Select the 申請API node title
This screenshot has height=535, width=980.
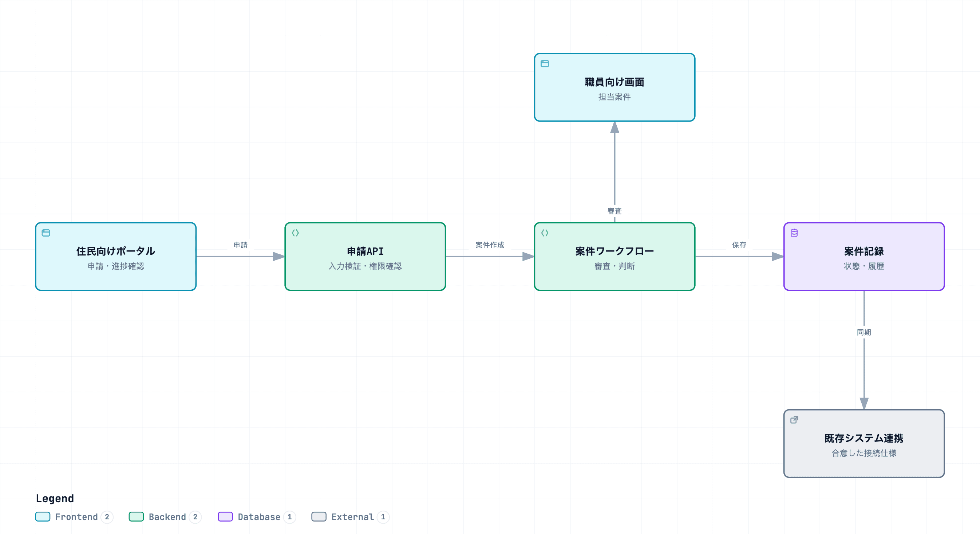coord(365,251)
